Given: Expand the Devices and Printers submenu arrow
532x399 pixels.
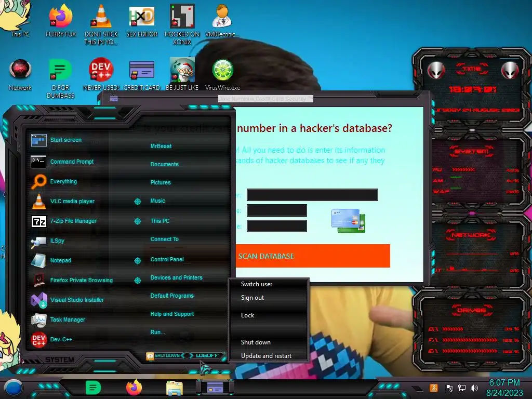Looking at the screenshot, I should [137, 280].
